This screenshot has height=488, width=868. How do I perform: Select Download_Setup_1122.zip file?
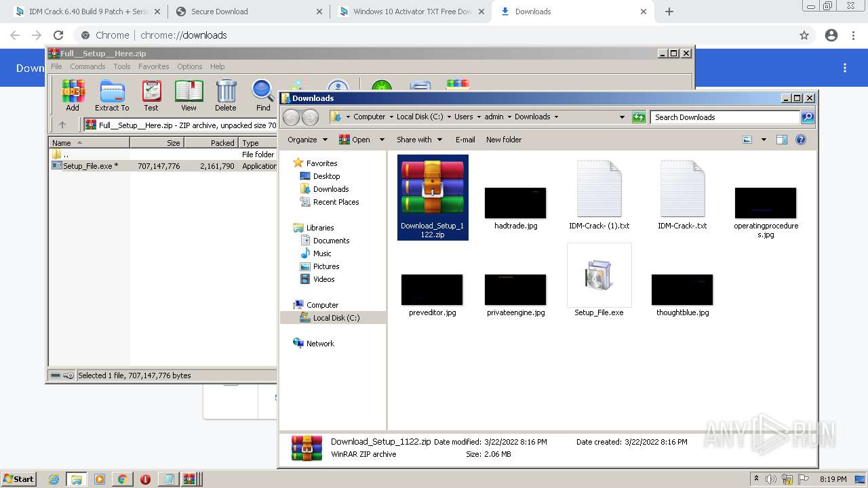pos(433,197)
